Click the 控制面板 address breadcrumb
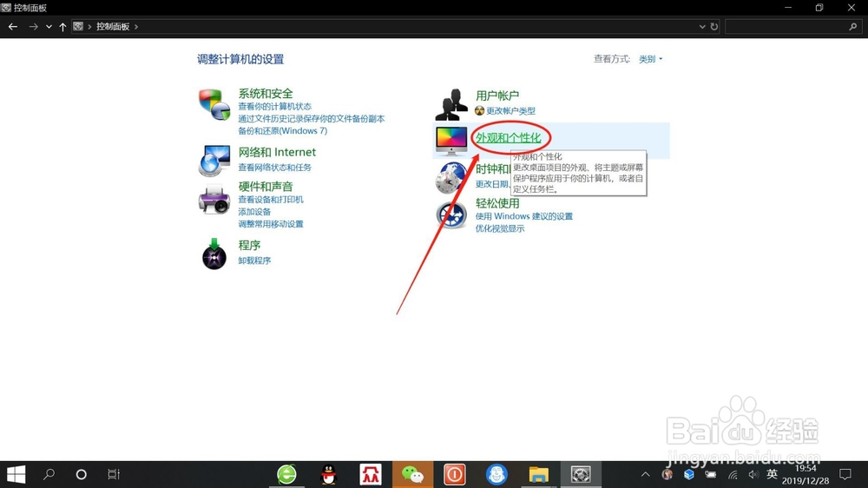The height and width of the screenshot is (488, 868). point(113,27)
